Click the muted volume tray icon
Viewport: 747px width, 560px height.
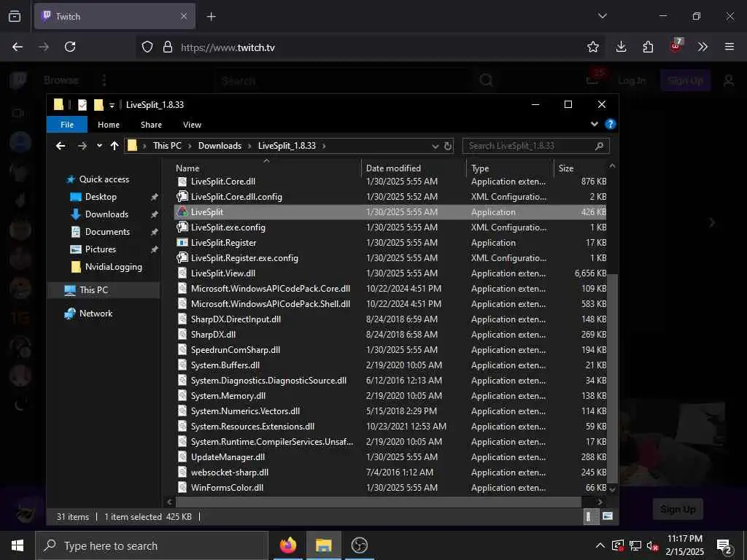653,545
